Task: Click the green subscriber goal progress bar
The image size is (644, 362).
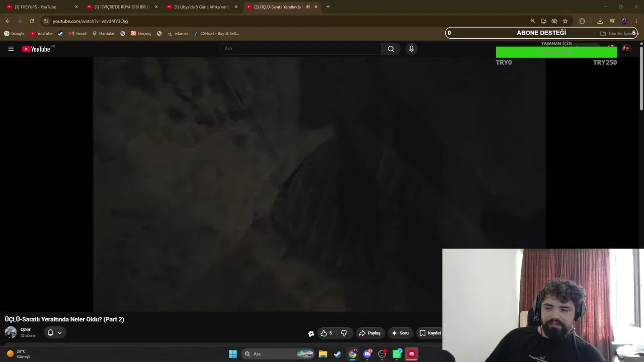Action: [556, 52]
